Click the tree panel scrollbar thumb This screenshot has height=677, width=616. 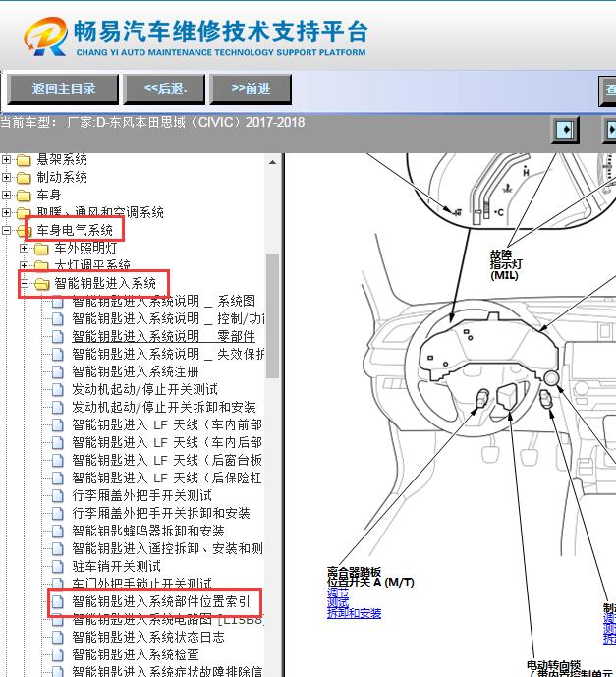coord(272,316)
